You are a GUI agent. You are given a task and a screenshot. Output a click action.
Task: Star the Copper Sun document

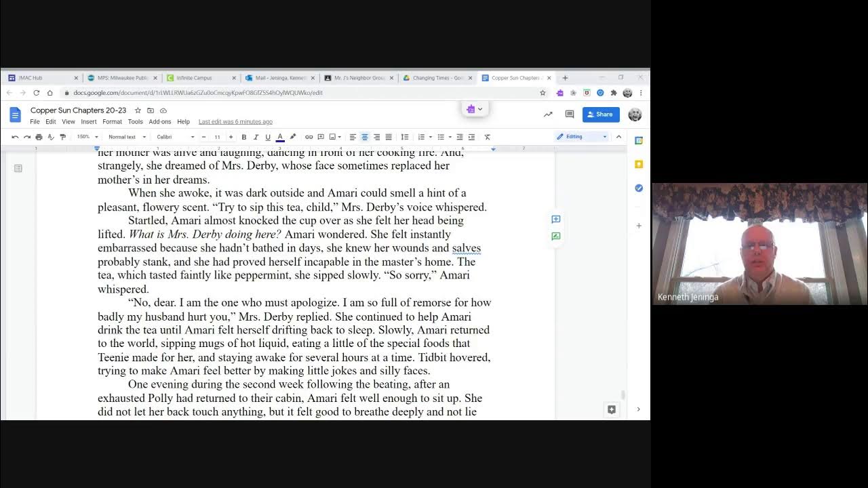tap(138, 110)
